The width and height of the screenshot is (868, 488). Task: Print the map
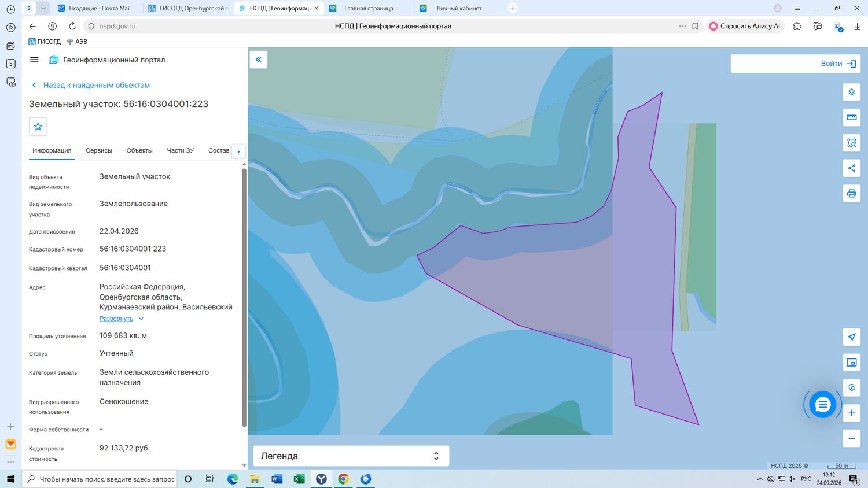[851, 193]
